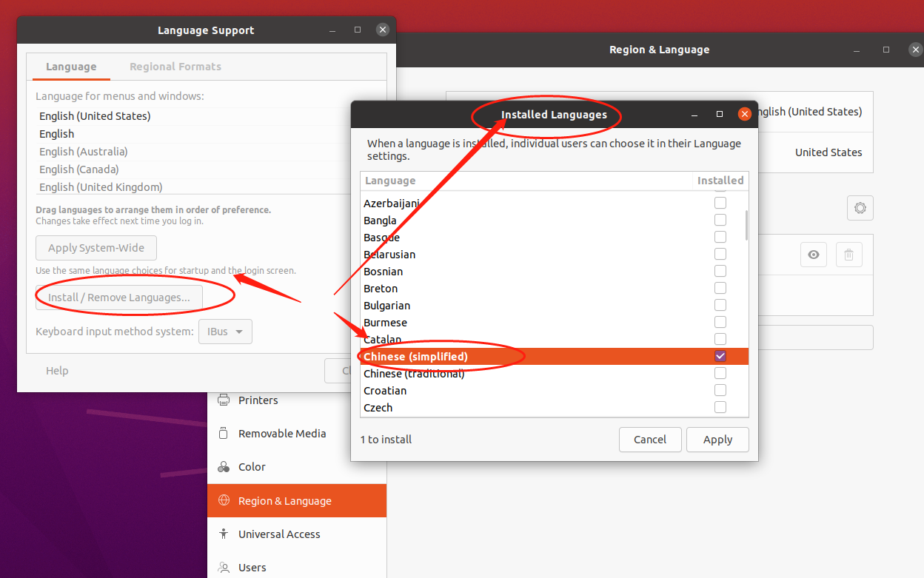Click Apply to install the selected language
Image resolution: width=924 pixels, height=578 pixels.
(717, 439)
